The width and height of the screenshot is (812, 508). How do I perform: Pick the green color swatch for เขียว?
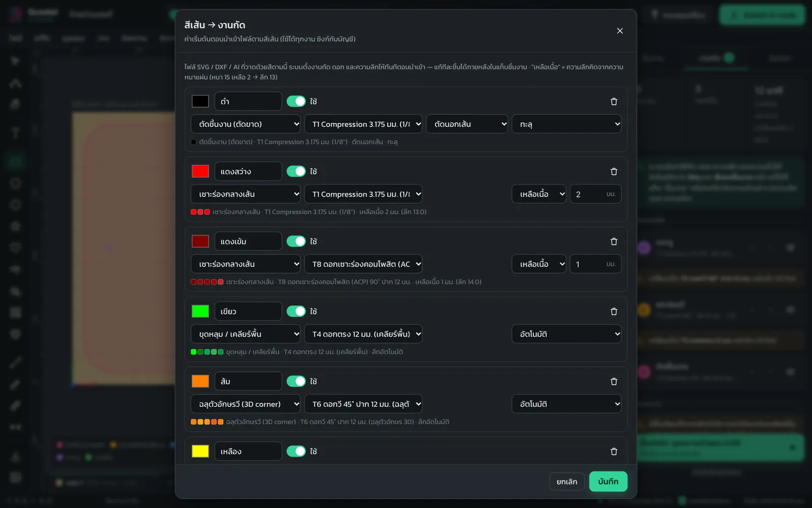pos(200,311)
